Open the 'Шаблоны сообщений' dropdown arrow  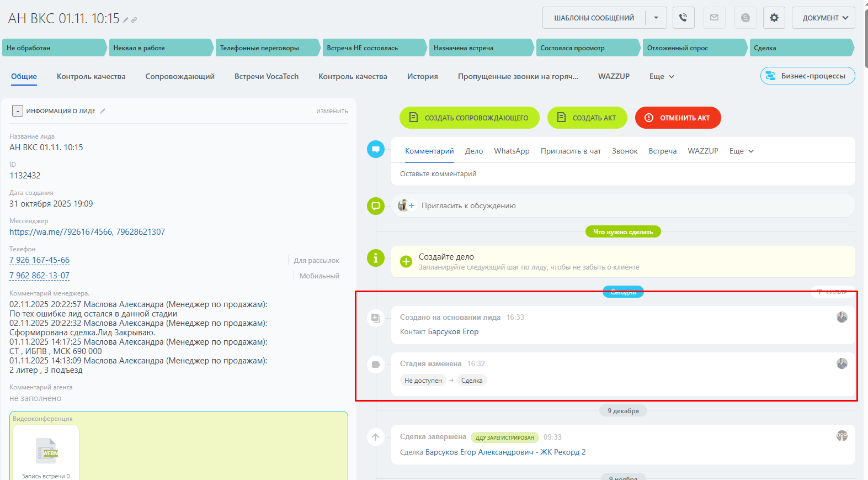[656, 18]
